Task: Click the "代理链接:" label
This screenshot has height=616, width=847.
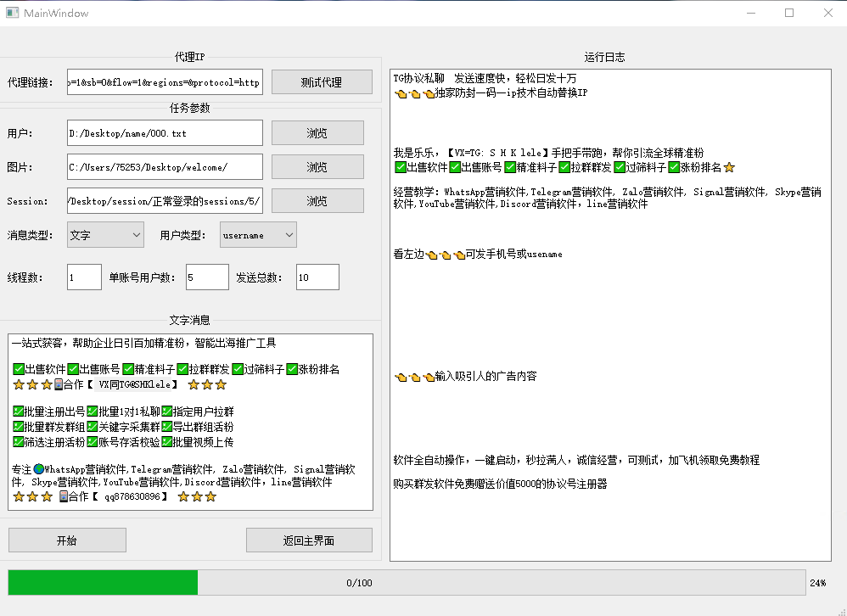Action: (31, 82)
